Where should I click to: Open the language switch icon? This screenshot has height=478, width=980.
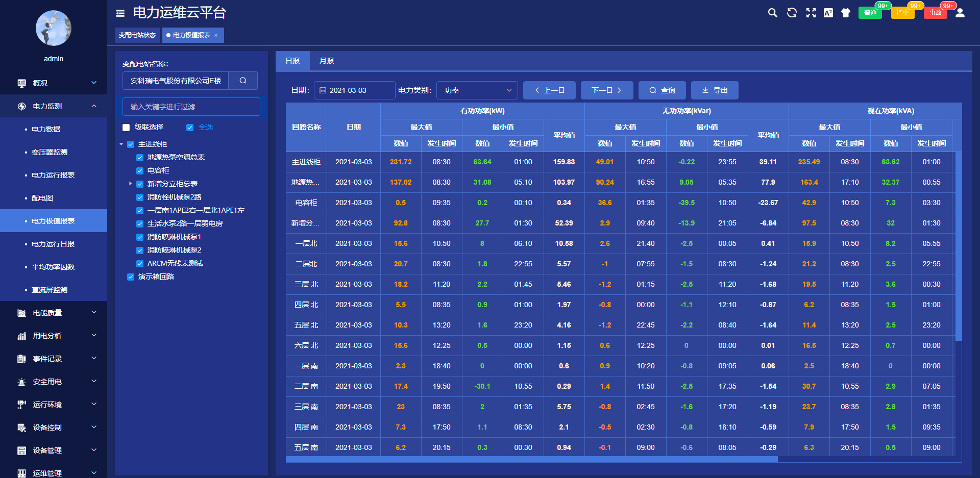coord(828,13)
